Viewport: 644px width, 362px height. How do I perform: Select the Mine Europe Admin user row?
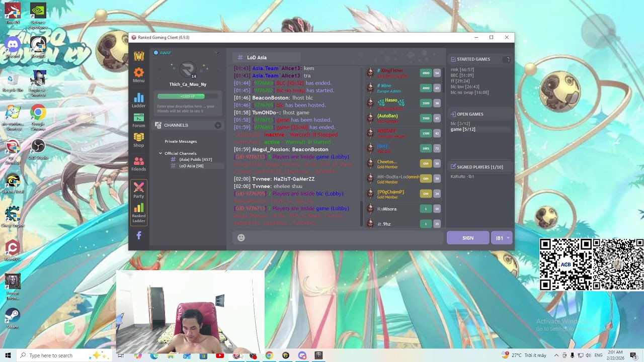coord(403,88)
